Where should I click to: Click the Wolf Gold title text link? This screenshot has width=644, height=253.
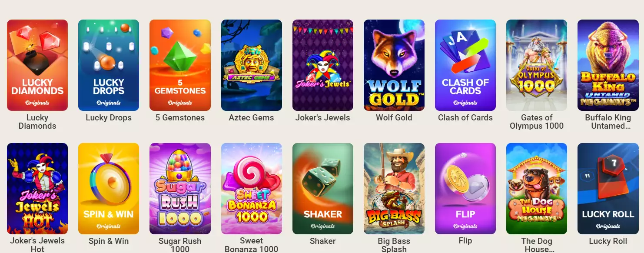click(394, 117)
